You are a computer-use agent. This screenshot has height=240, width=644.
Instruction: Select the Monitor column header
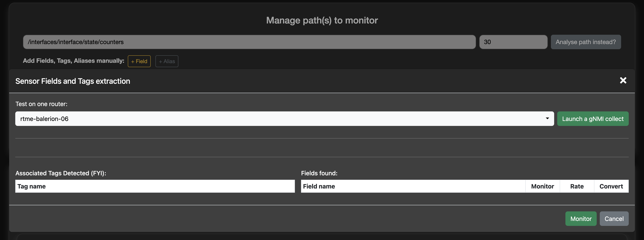542,186
